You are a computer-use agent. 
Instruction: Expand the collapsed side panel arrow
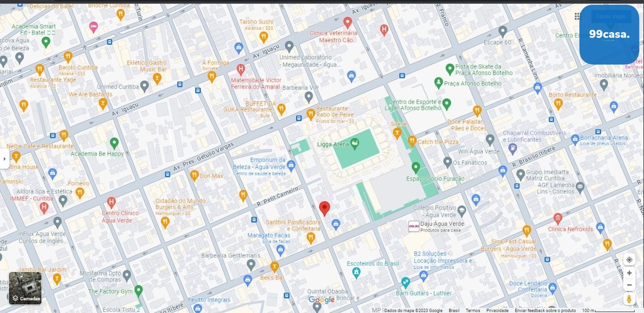[4, 159]
